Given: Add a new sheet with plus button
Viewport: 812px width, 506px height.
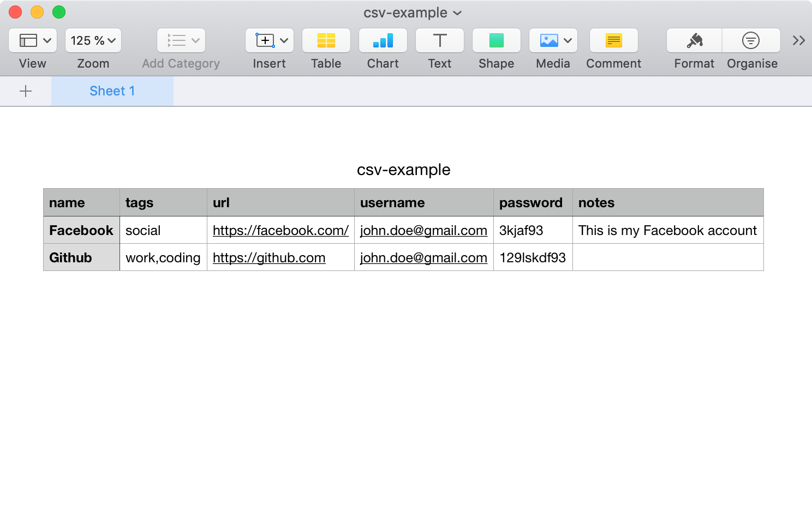Looking at the screenshot, I should tap(26, 91).
